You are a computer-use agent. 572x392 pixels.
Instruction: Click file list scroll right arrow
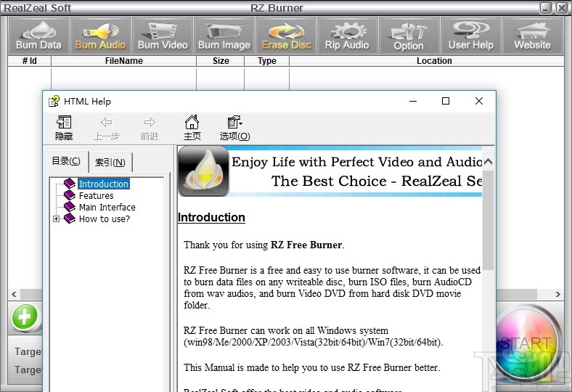557,294
